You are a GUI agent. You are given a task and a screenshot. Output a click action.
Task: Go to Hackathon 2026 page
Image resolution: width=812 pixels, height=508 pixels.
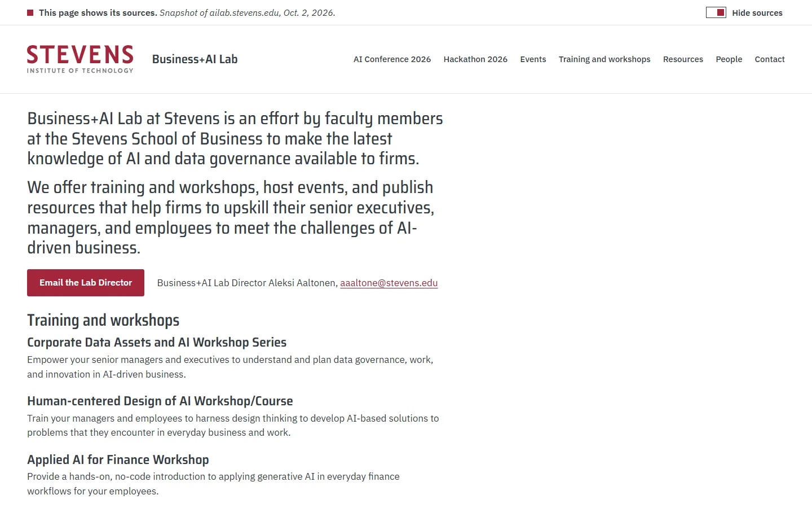coord(475,59)
